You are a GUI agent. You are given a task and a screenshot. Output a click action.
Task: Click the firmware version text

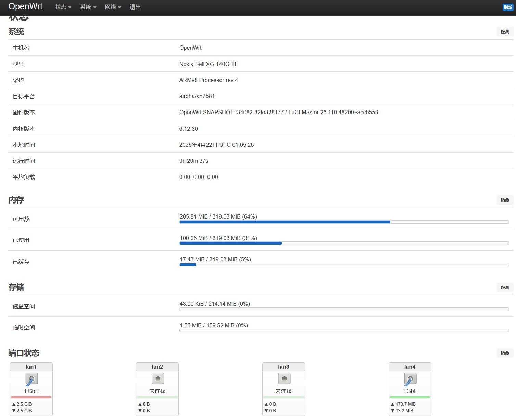click(x=278, y=113)
